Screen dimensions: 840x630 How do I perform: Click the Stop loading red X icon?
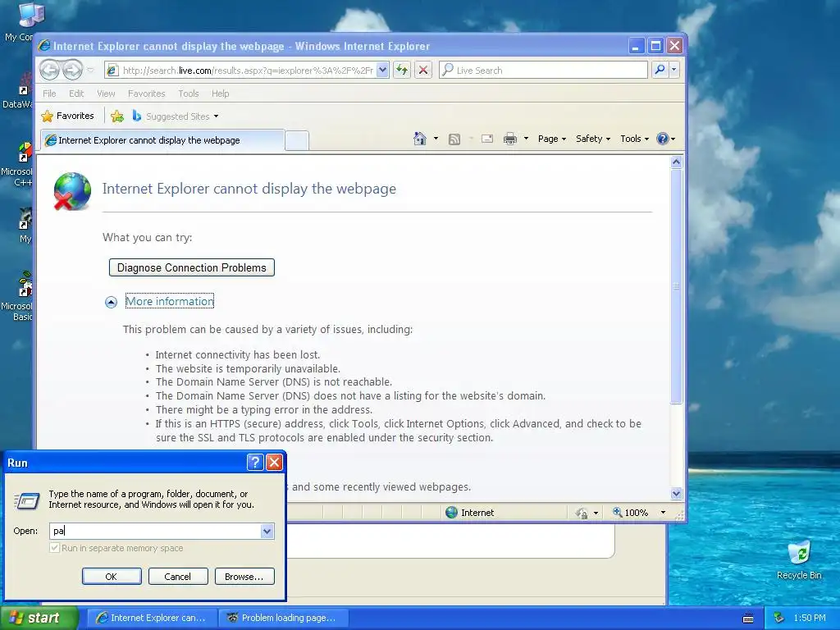[423, 71]
